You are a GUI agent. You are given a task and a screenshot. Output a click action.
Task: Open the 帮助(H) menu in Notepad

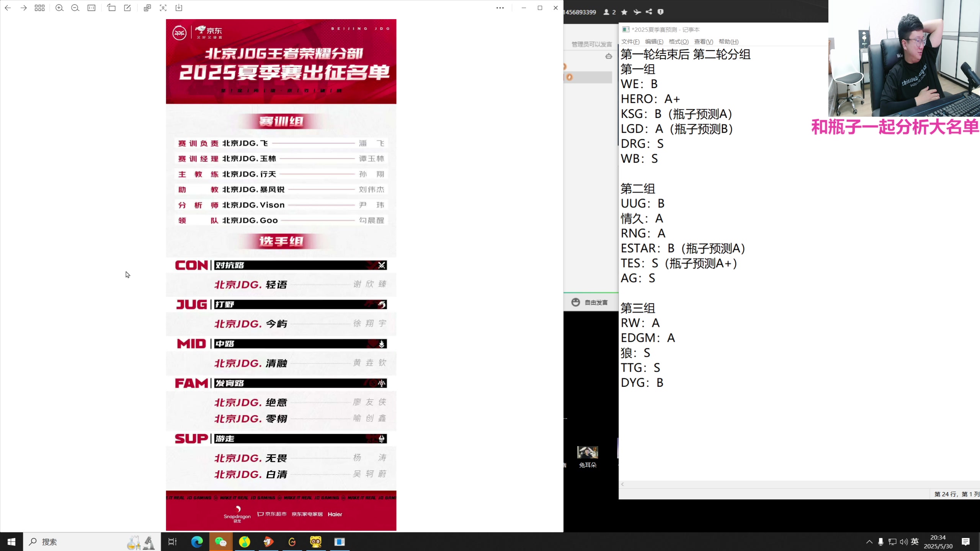coord(728,42)
